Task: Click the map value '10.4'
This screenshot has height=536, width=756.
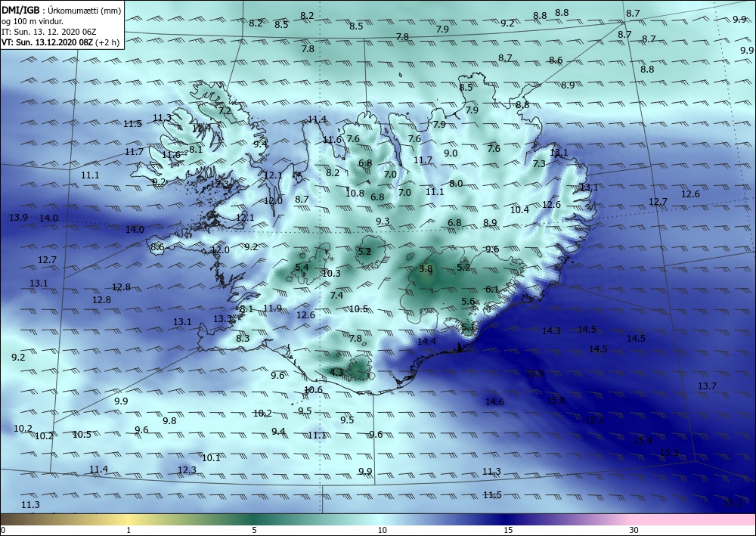Action: coord(520,209)
